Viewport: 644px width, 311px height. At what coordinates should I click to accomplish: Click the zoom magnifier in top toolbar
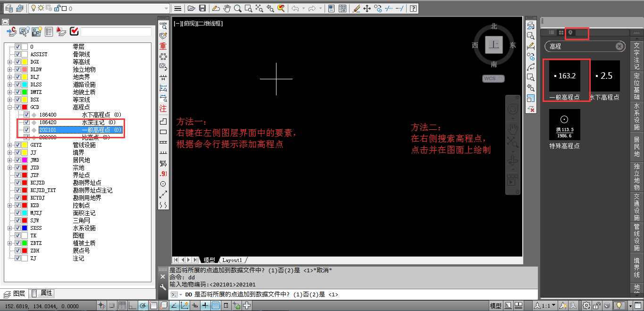pyautogui.click(x=237, y=8)
